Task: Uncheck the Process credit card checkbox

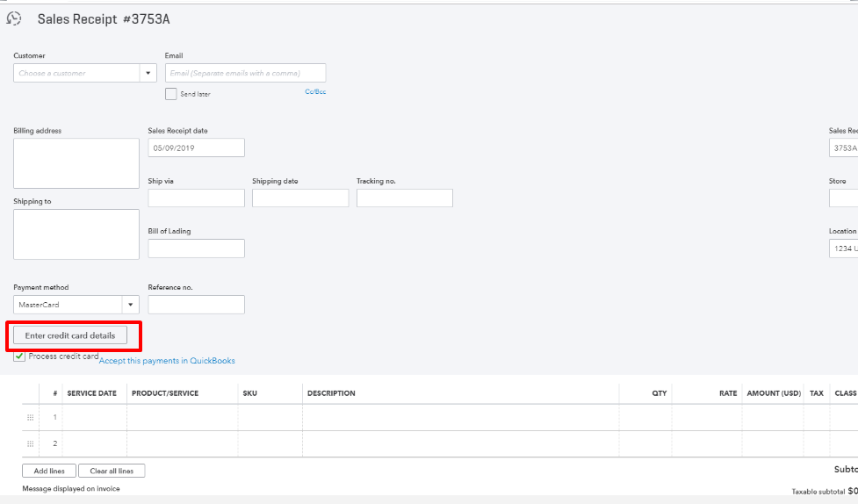Action: (x=19, y=356)
